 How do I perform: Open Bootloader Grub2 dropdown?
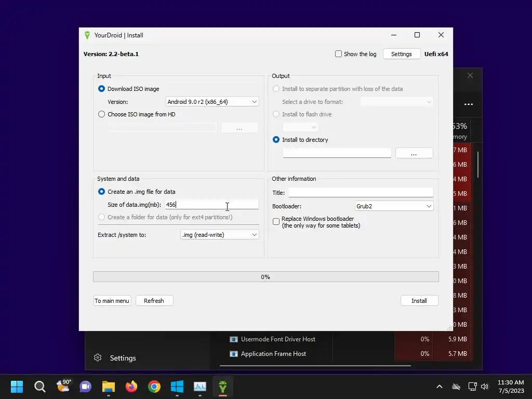click(394, 206)
